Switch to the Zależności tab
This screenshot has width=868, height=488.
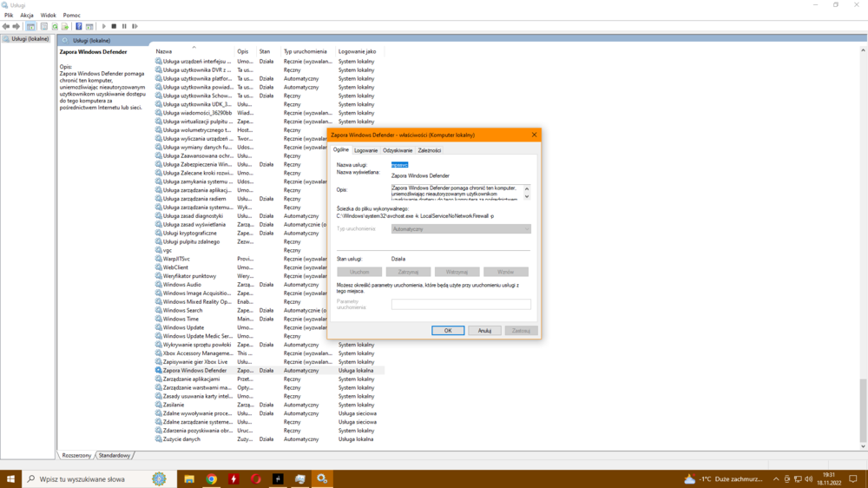coord(430,150)
